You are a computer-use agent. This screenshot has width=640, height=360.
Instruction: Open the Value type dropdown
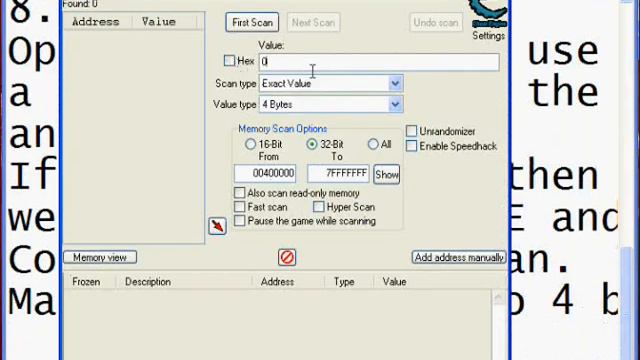[x=331, y=104]
